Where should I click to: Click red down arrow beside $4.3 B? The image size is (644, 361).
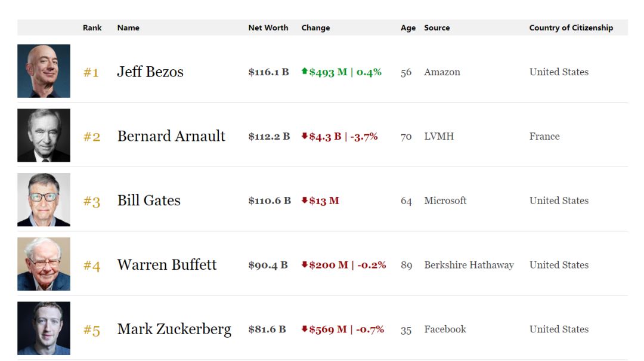tap(305, 136)
